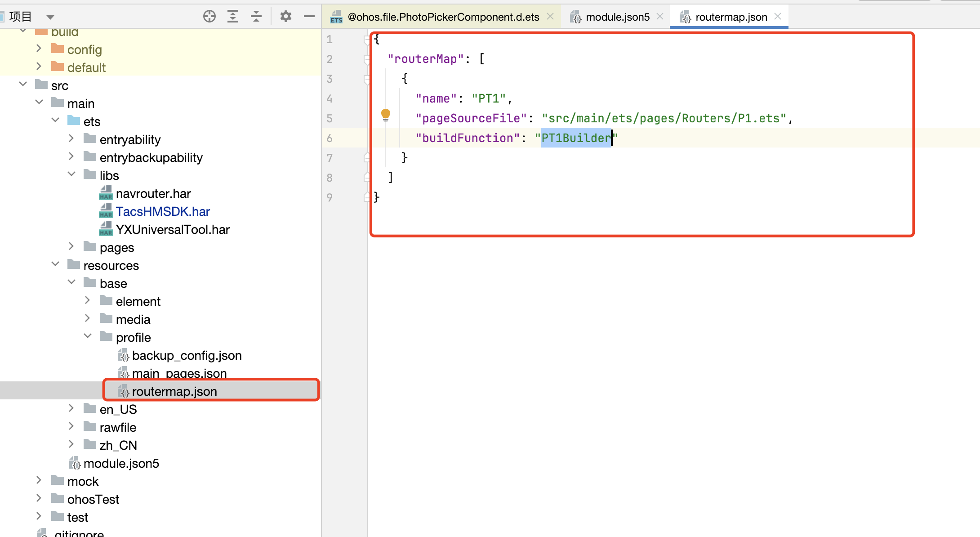
Task: Select module.json5 in project tree
Action: click(x=121, y=463)
